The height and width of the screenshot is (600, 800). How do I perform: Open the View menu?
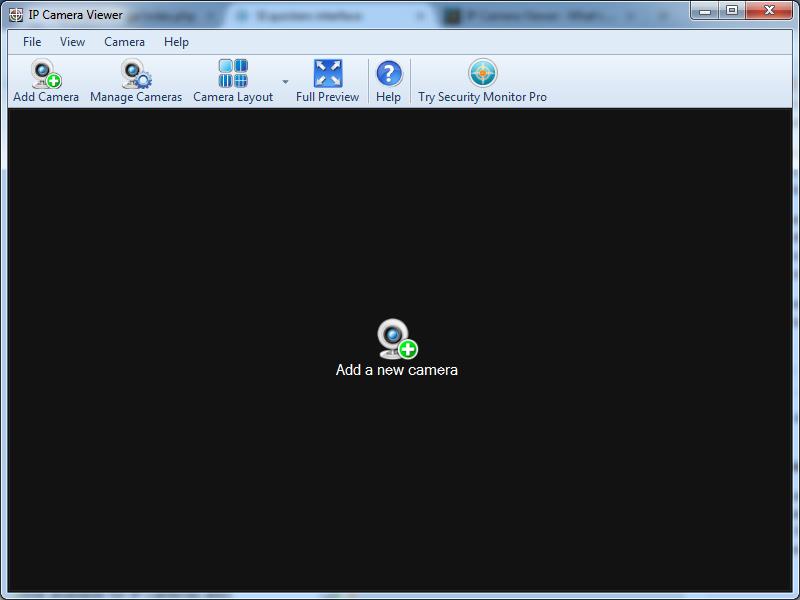(72, 42)
